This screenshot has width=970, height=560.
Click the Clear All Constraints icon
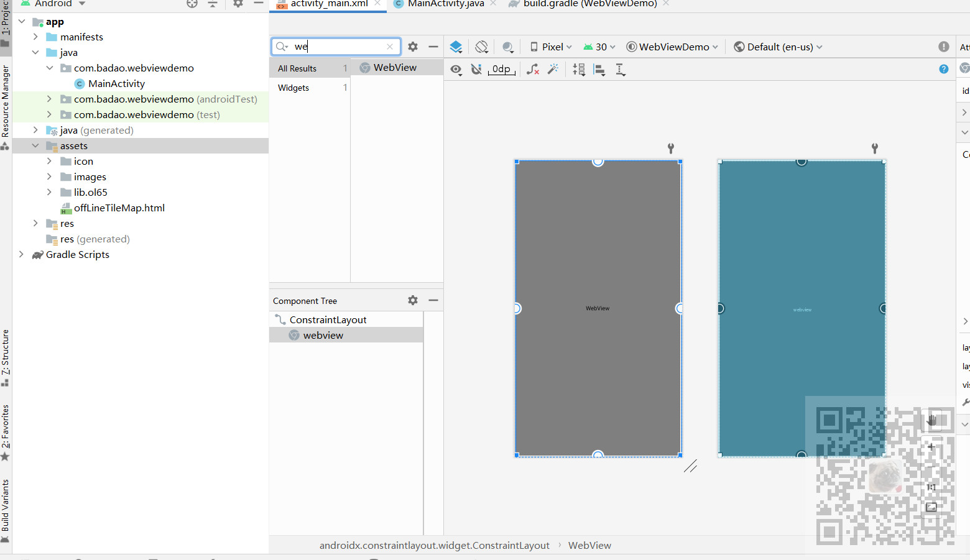(533, 70)
